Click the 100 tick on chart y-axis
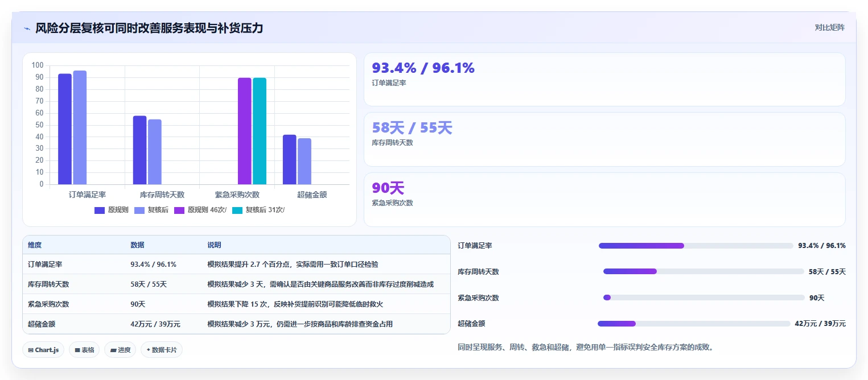This screenshot has width=868, height=380. tap(38, 65)
